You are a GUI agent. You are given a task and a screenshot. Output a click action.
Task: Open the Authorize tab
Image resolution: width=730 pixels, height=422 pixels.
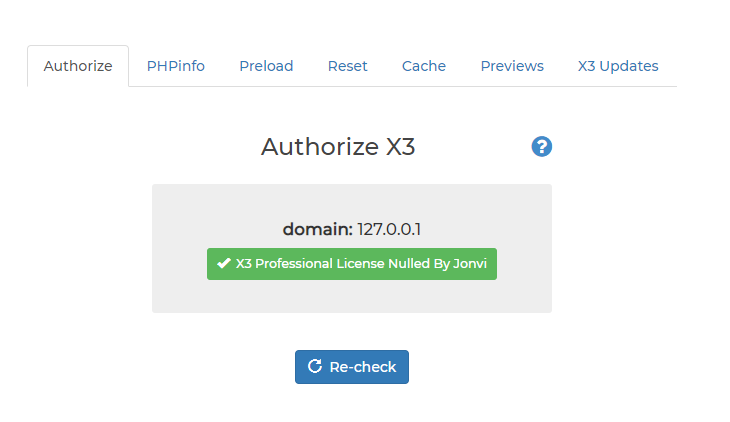click(78, 66)
